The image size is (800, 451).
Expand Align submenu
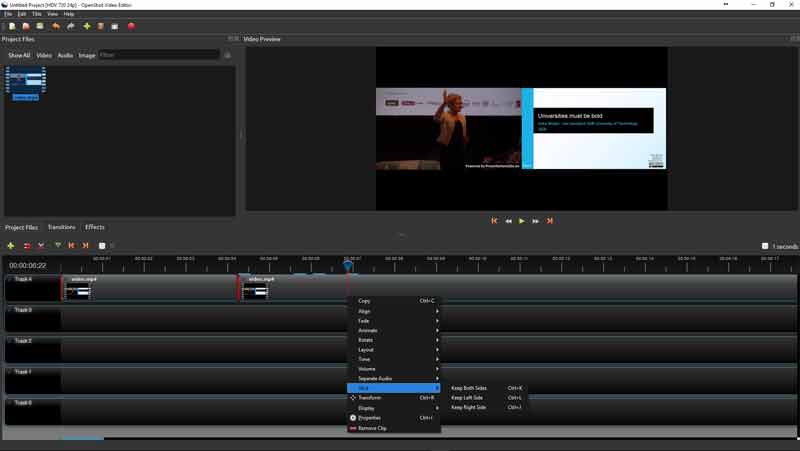[x=394, y=311]
